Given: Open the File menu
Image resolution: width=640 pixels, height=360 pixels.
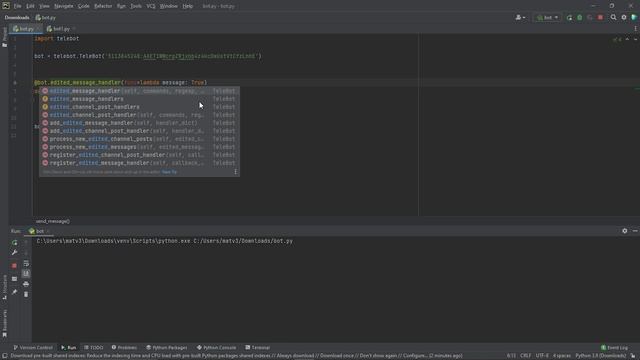Looking at the screenshot, I should (18, 6).
